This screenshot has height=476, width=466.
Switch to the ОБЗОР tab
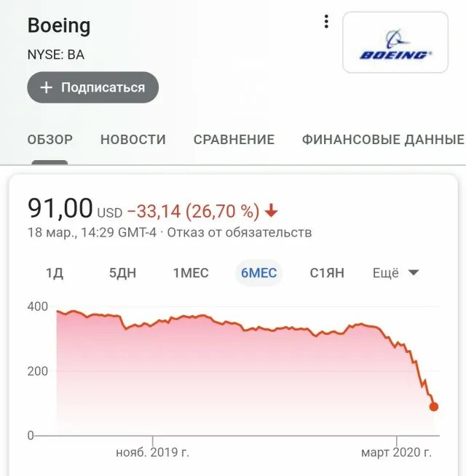[x=50, y=140]
